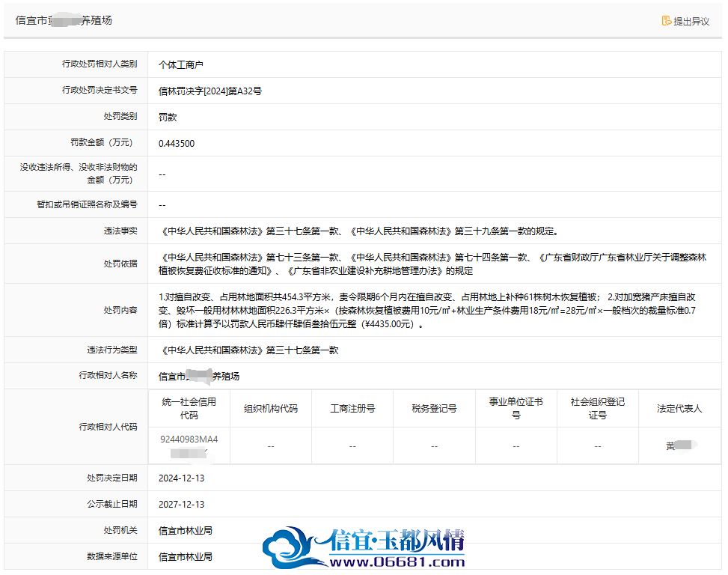Click the publicity end date 2027-12-13
The image size is (728, 575).
pos(182,505)
